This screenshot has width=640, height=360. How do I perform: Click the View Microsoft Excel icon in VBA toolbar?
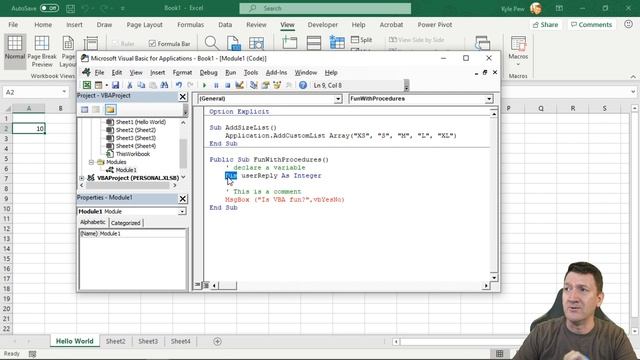[87, 85]
